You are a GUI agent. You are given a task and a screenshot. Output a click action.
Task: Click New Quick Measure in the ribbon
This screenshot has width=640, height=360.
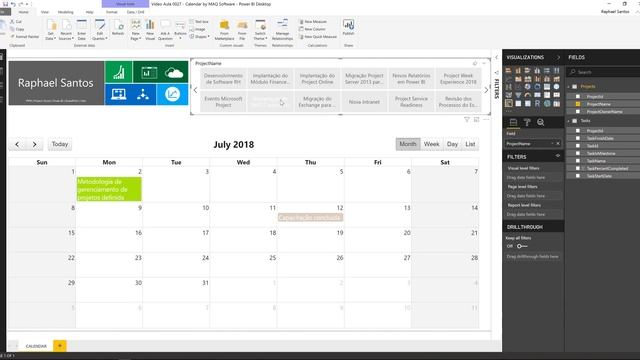(318, 37)
